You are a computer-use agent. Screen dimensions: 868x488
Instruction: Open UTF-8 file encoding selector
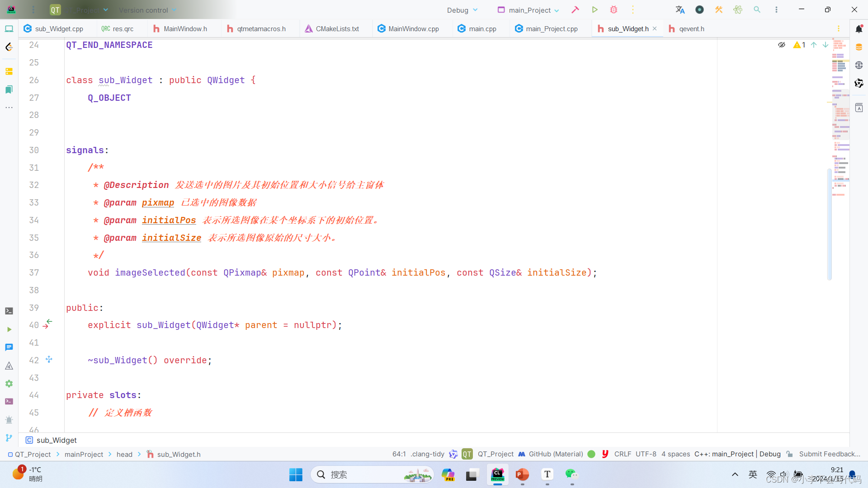(x=646, y=454)
